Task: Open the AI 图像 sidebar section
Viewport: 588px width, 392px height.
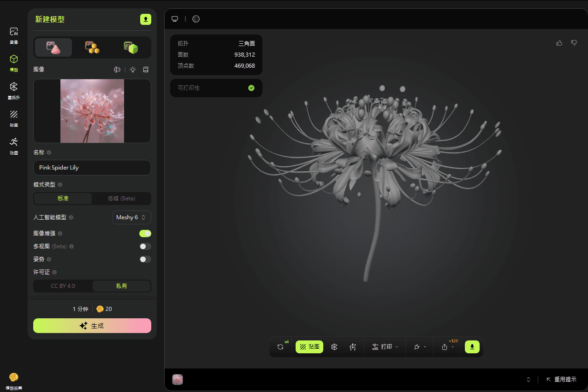Action: point(13,36)
